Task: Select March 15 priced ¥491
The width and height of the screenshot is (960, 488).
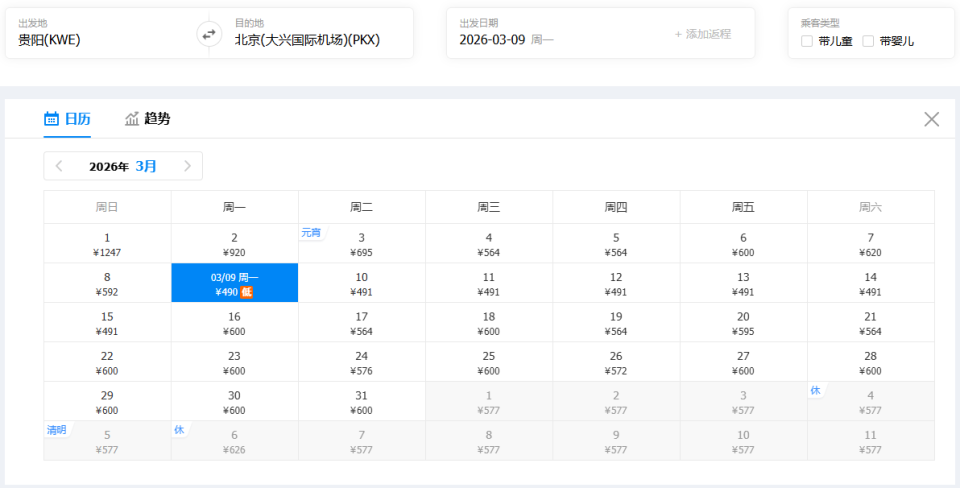Action: tap(107, 323)
